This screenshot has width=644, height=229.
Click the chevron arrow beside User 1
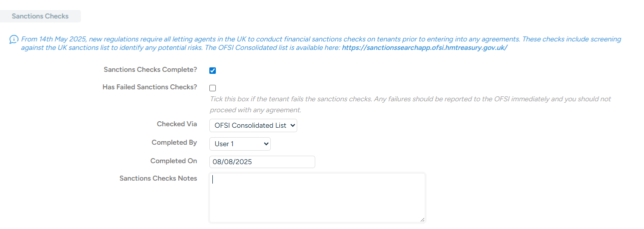pyautogui.click(x=266, y=144)
